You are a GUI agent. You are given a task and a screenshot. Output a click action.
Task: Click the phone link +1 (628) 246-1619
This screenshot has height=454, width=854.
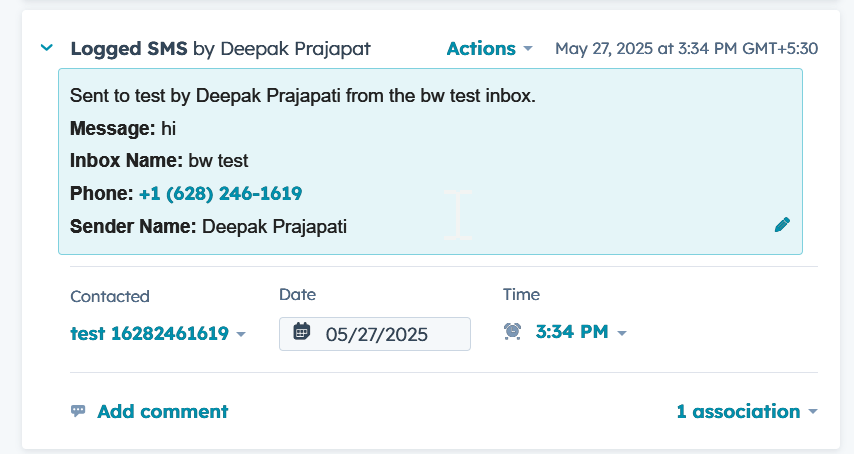coord(221,193)
